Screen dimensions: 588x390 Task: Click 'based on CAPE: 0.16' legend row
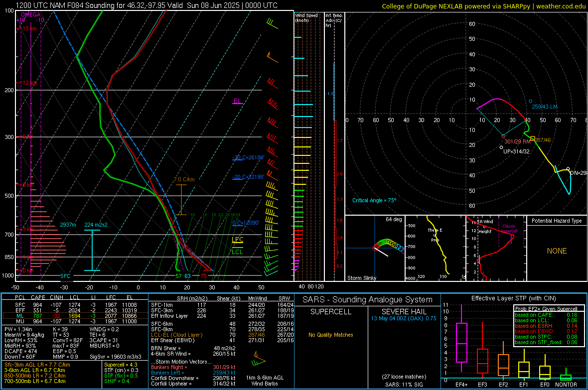[x=546, y=315]
